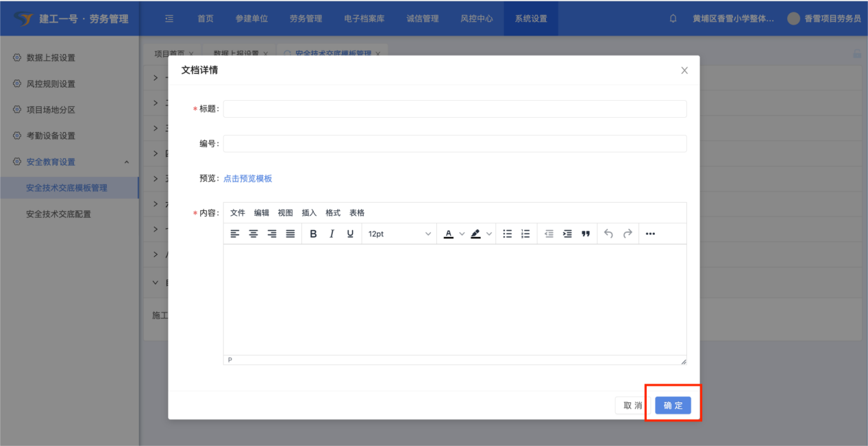The image size is (868, 446).
Task: Toggle bold formatting in the editor
Action: pos(314,234)
